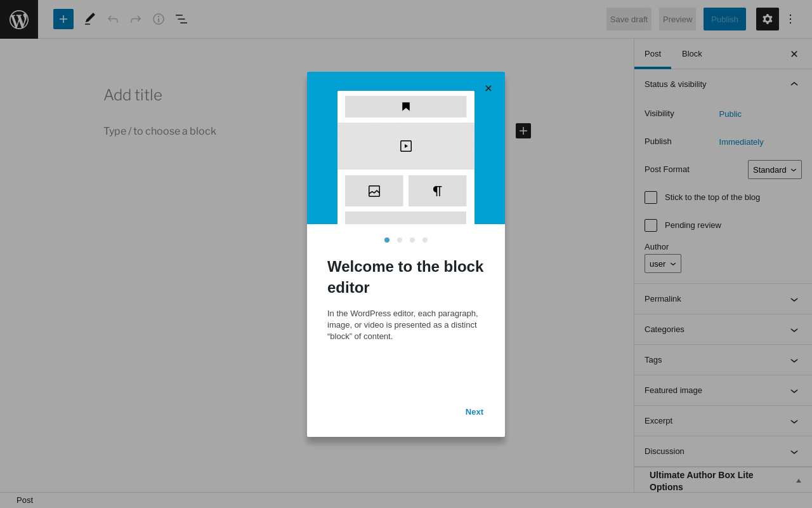Go to fourth welcome guide page dot
This screenshot has width=812, height=508.
point(425,240)
